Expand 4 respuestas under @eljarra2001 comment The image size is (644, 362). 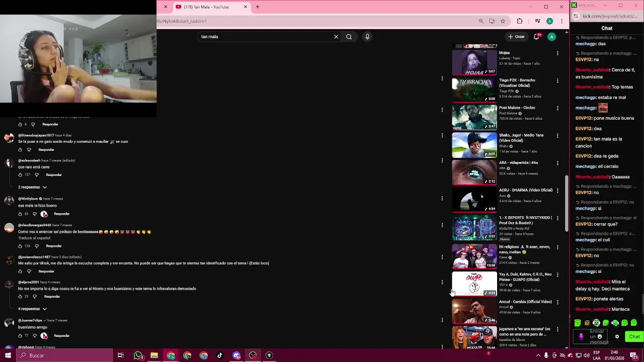point(33,309)
